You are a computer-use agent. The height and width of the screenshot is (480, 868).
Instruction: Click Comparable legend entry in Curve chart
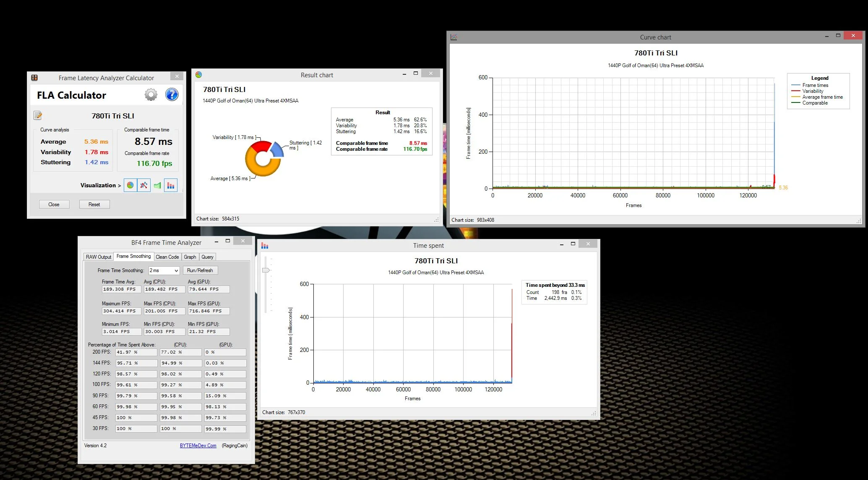pyautogui.click(x=815, y=103)
